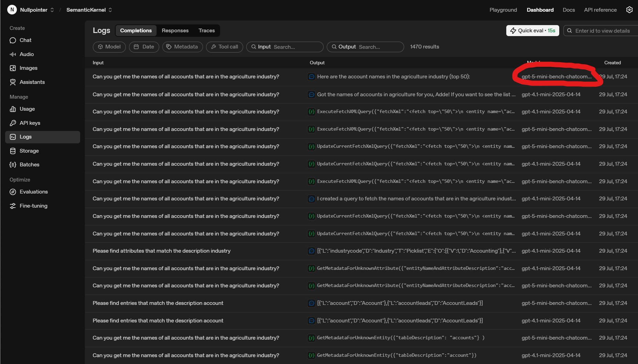Screen dimensions: 638x364
Task: Open Docs in top navigation
Action: pyautogui.click(x=569, y=10)
